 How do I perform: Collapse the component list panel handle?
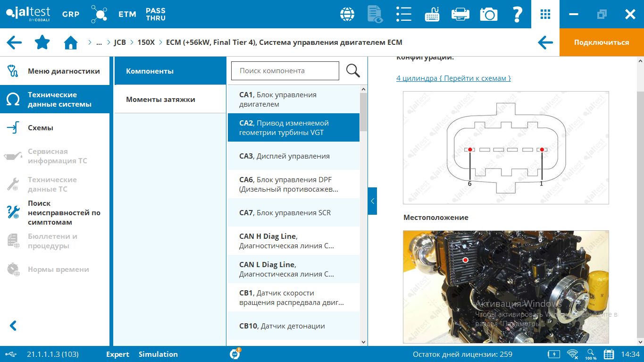click(372, 201)
